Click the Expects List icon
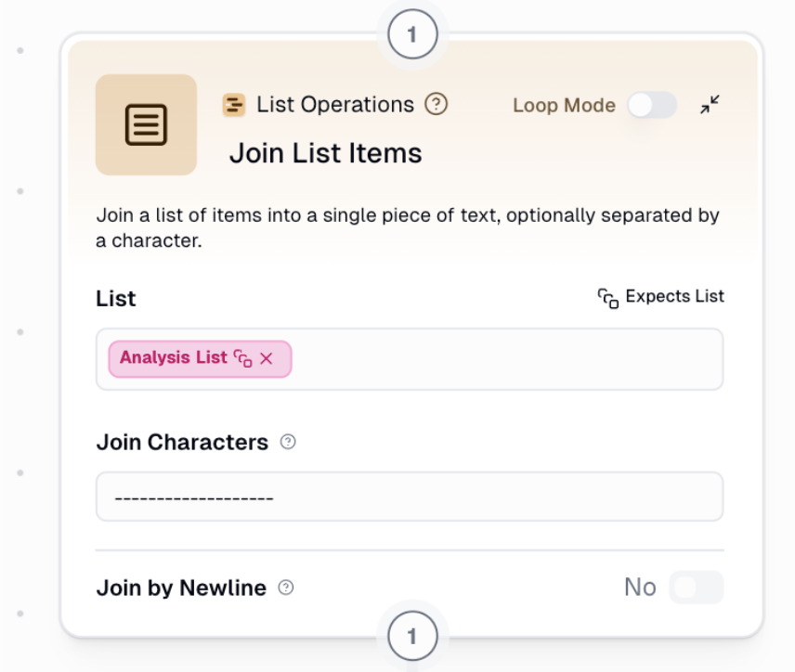 click(x=608, y=298)
